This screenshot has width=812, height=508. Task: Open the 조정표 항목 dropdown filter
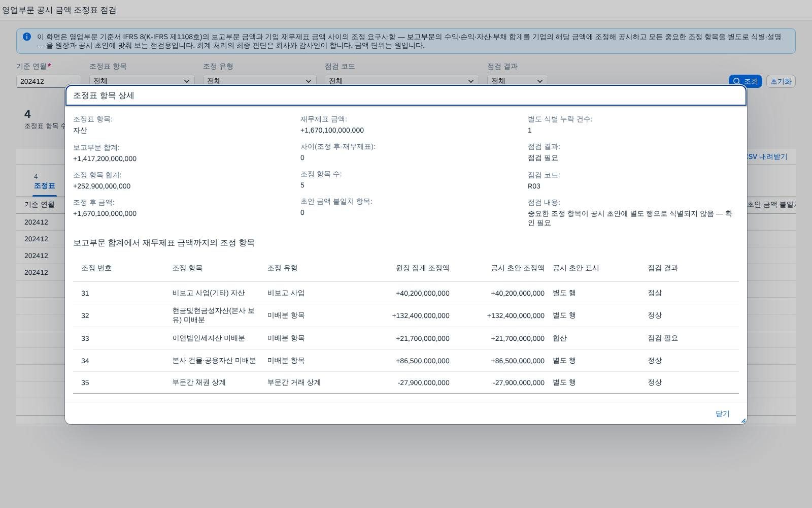(x=142, y=80)
